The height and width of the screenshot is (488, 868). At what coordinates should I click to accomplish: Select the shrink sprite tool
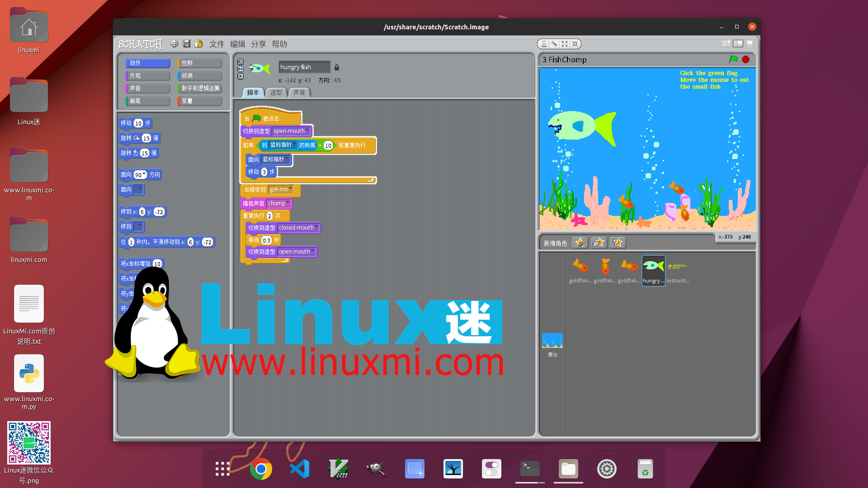point(576,44)
